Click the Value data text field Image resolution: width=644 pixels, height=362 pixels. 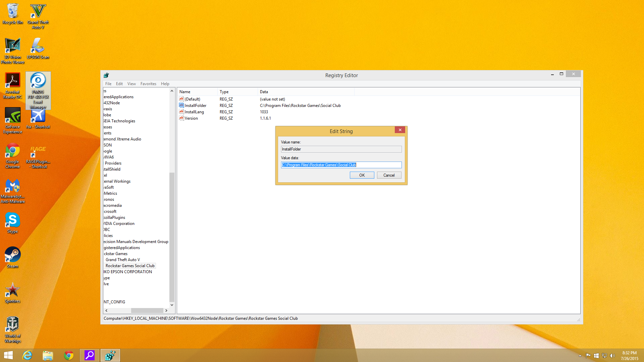(341, 165)
